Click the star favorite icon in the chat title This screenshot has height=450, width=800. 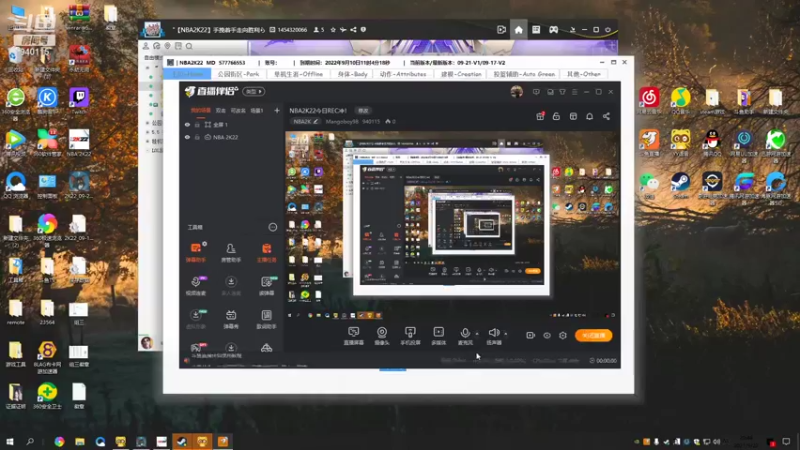point(333,30)
